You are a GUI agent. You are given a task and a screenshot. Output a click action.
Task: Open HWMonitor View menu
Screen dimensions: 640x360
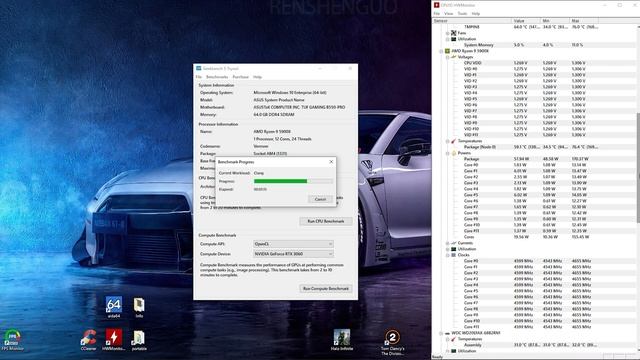(449, 13)
